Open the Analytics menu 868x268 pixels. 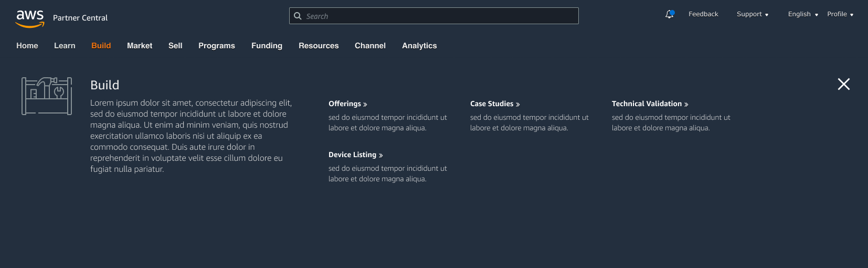click(x=419, y=46)
